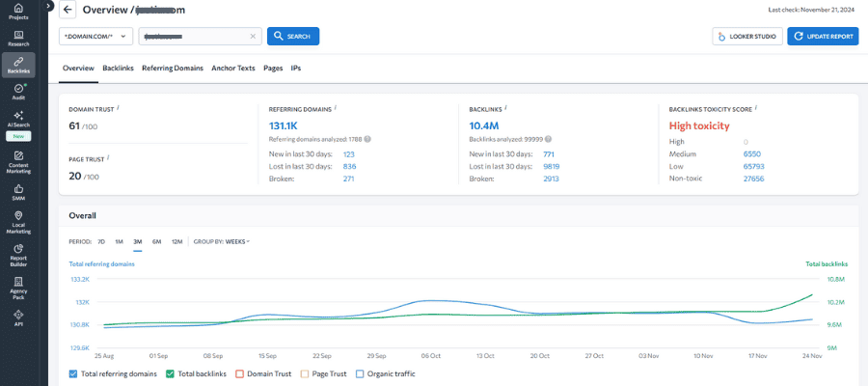Open the SMM sidebar icon
Viewport: 868px width, 386px height.
click(18, 192)
